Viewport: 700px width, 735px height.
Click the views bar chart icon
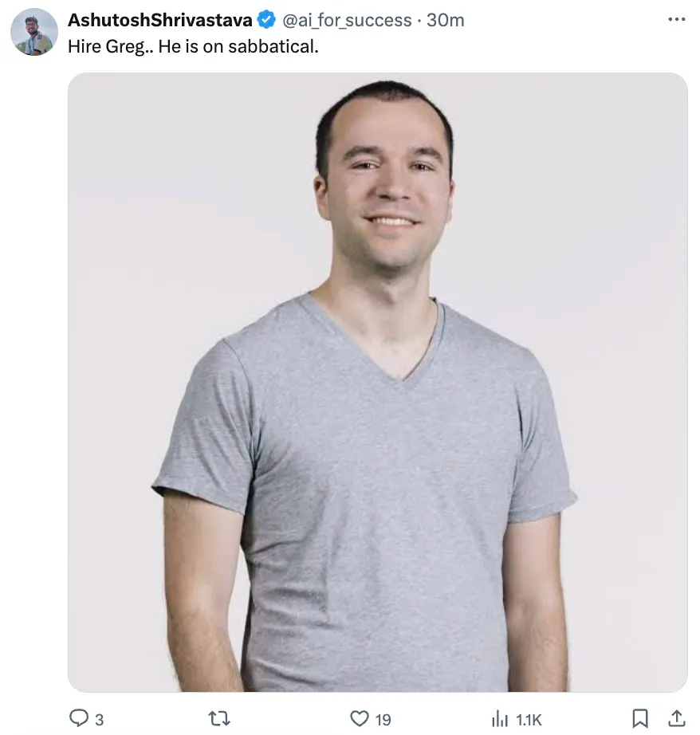tap(500, 718)
